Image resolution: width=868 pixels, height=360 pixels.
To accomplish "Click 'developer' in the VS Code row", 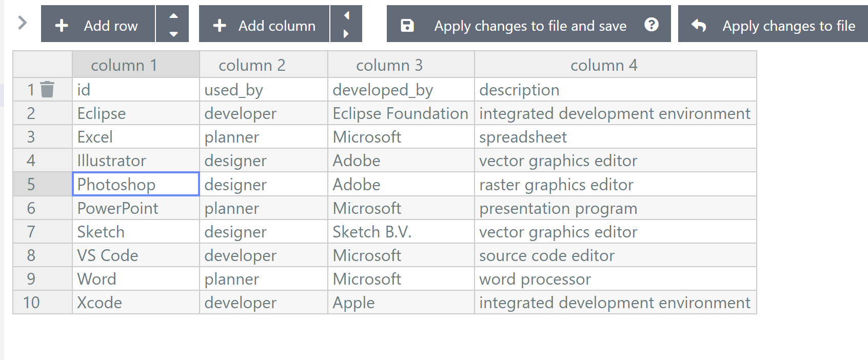I will pos(264,255).
